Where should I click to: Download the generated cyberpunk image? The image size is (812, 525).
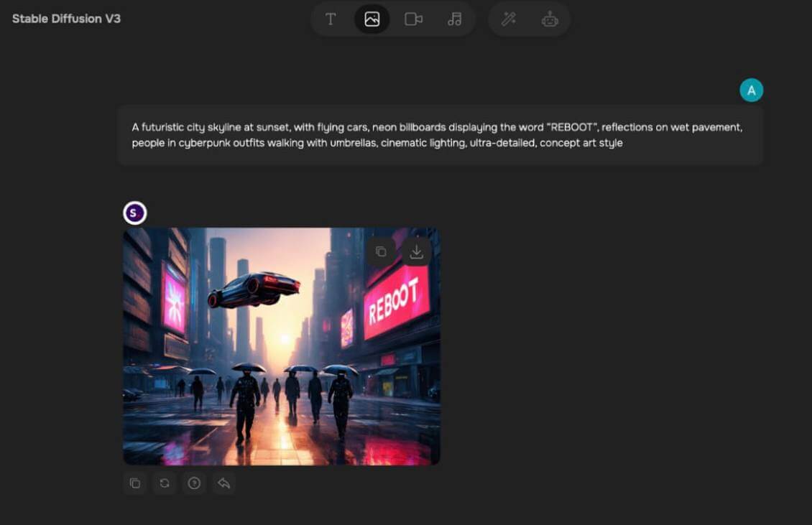click(416, 251)
